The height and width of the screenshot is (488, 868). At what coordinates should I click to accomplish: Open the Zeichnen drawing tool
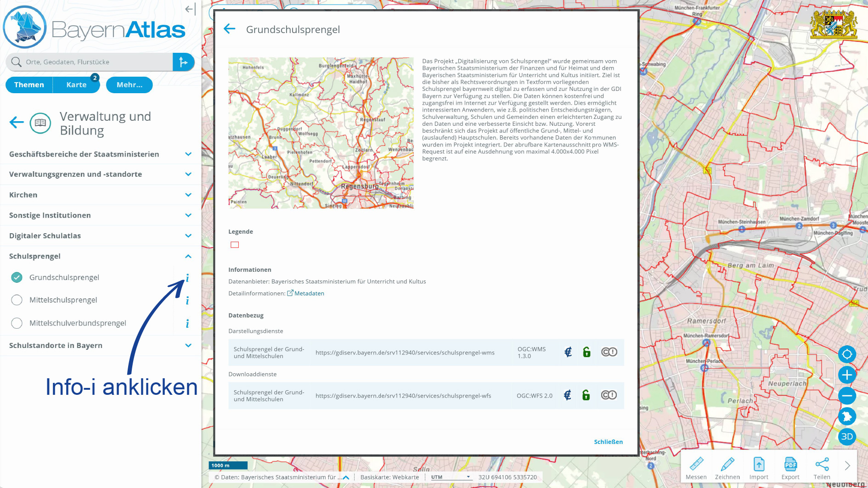(x=727, y=465)
